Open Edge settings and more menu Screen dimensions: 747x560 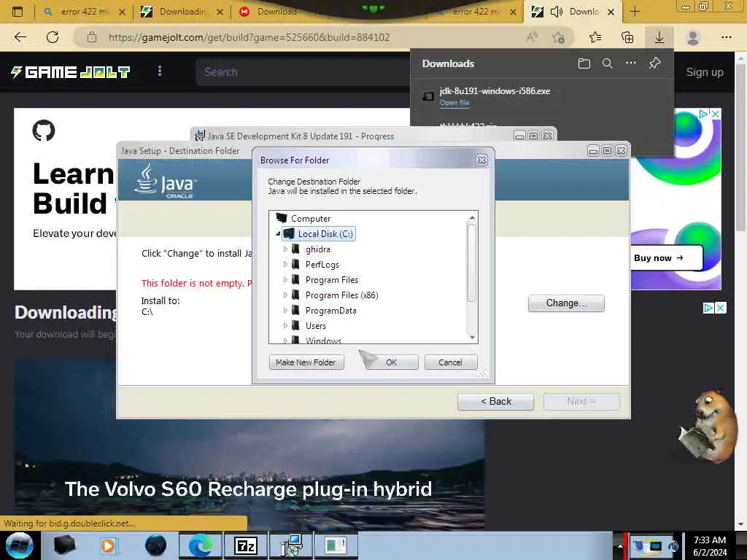[726, 37]
